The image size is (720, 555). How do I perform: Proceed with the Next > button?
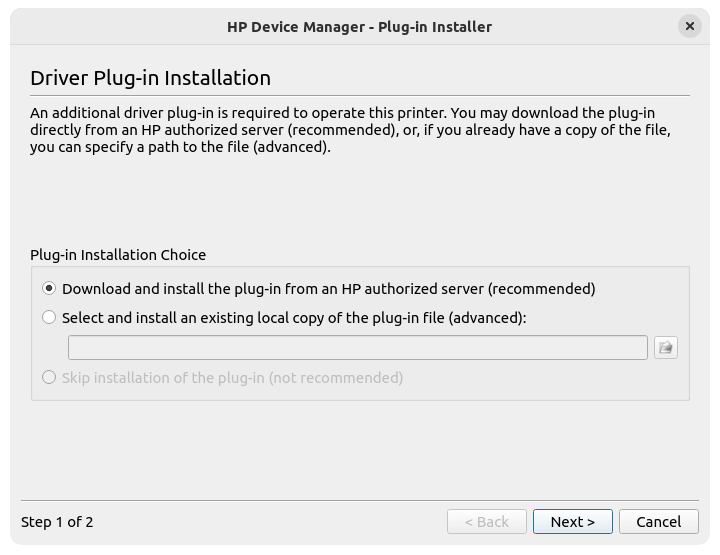click(x=573, y=521)
